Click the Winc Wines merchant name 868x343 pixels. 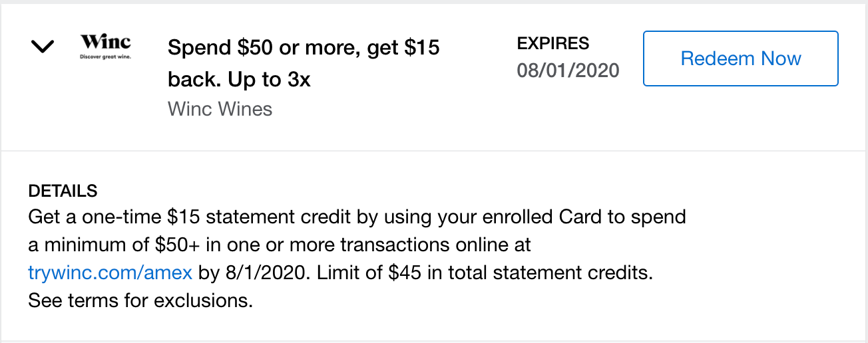[x=220, y=108]
